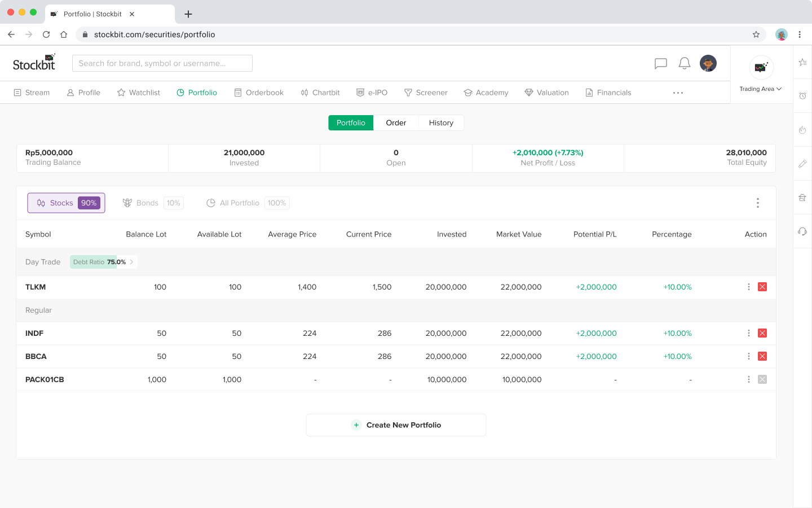812x508 pixels.
Task: Click the browser address bar URL
Action: click(x=155, y=34)
